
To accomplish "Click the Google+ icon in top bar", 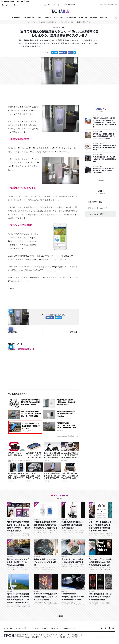I will coord(15,5).
